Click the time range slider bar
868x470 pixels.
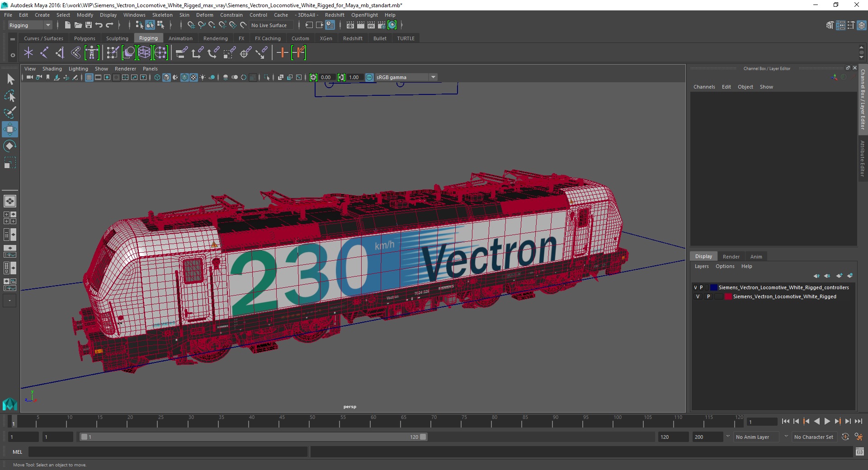(x=253, y=437)
